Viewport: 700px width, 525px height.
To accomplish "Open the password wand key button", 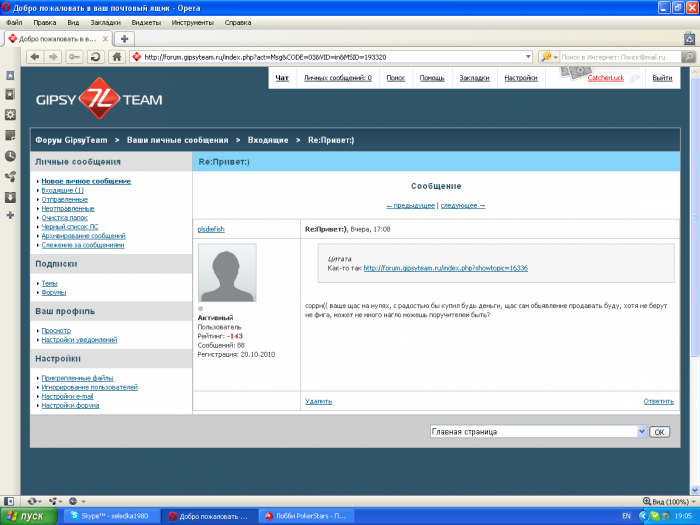I will coord(74,57).
